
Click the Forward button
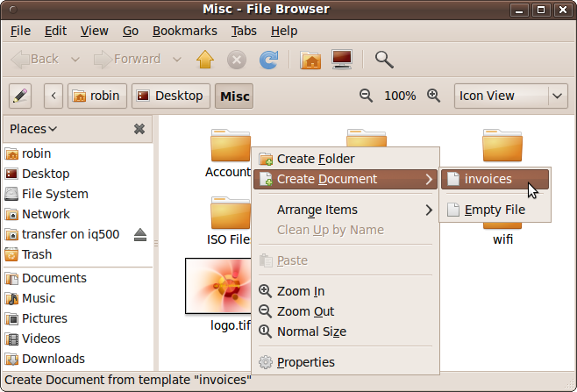pos(127,60)
